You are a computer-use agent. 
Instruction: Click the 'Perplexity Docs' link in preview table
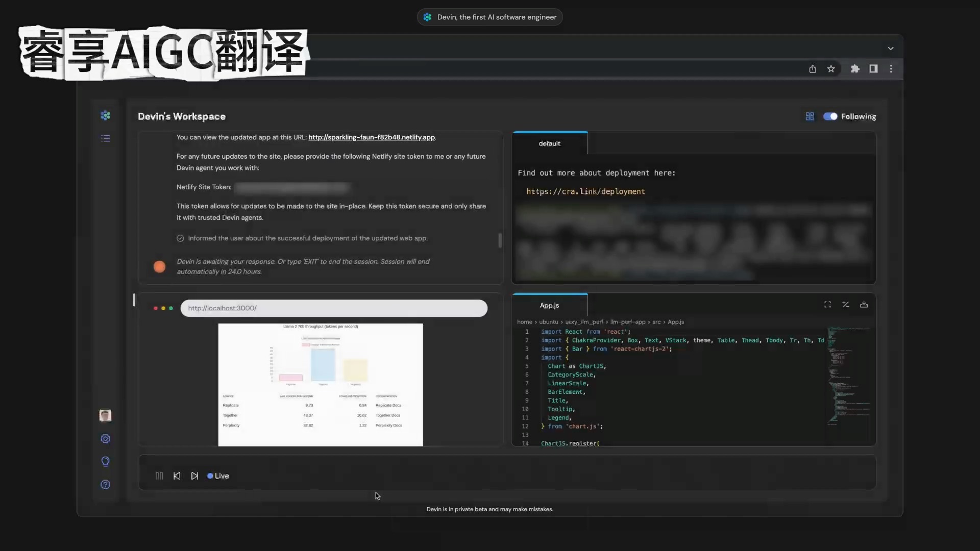tap(389, 425)
